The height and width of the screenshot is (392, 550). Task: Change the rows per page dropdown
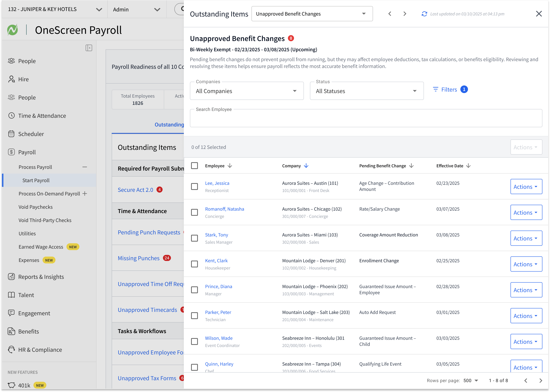point(471,380)
